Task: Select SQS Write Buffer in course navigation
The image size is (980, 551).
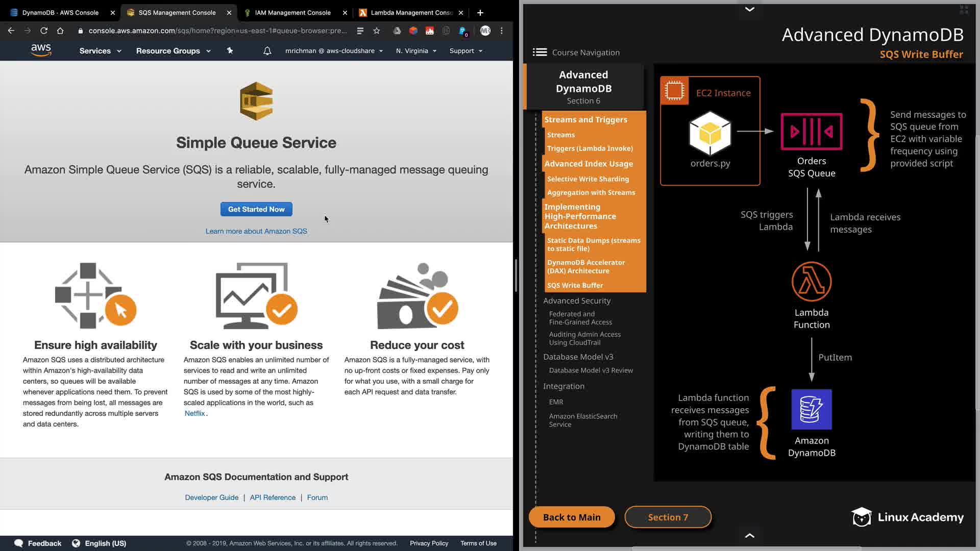Action: coord(575,285)
